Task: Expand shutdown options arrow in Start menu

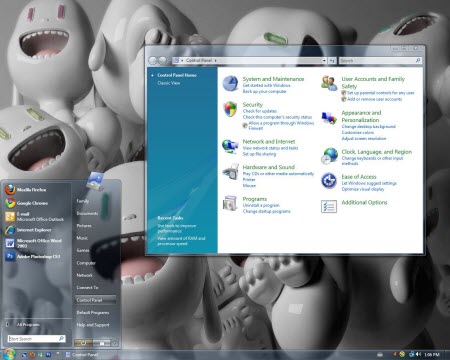Action: tap(115, 343)
